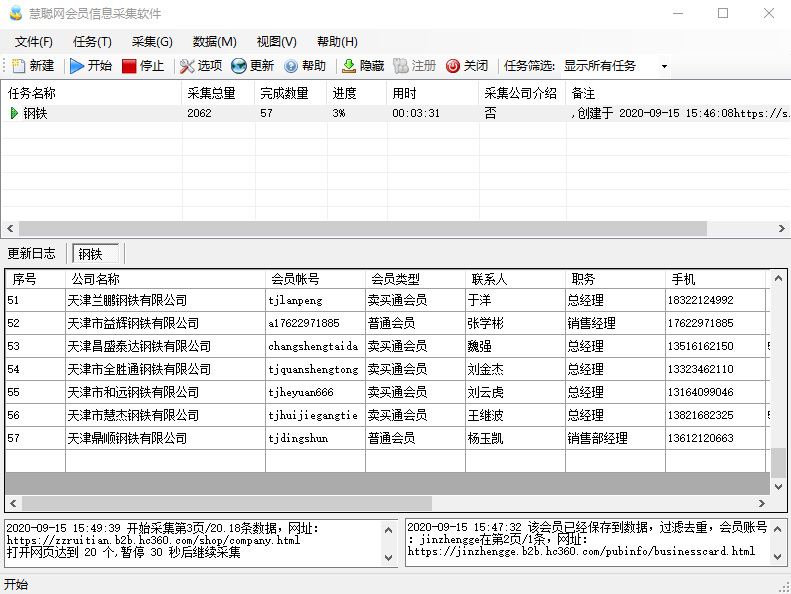791x594 pixels.
Task: Select cell 天津兰鹏钢铁有限公司
Action: pyautogui.click(x=165, y=300)
